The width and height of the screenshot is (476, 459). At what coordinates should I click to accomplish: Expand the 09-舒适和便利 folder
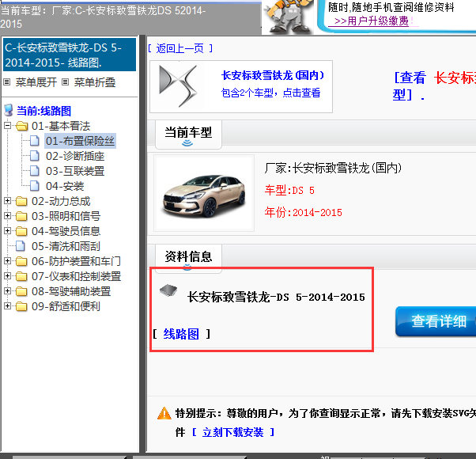point(8,306)
